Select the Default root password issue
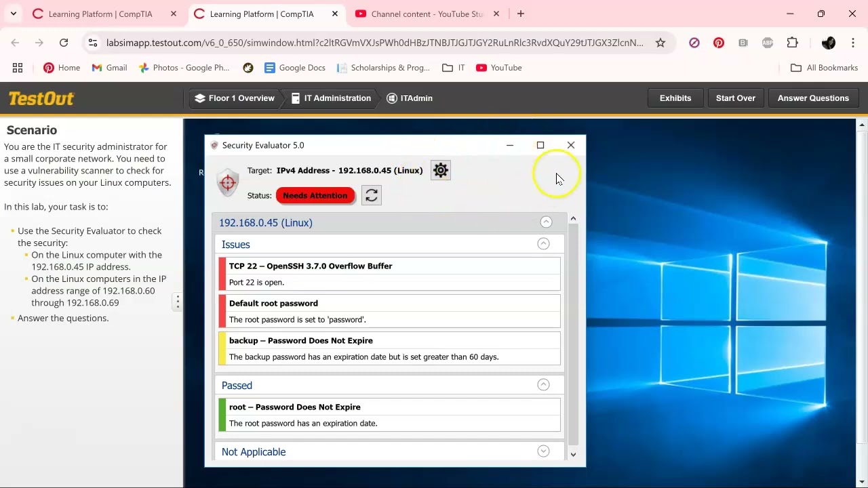 390,311
